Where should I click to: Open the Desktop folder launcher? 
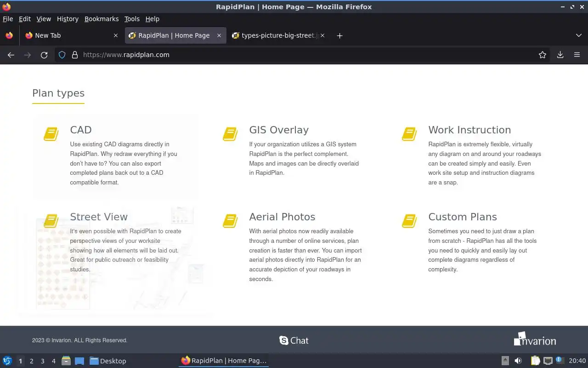[108, 361]
